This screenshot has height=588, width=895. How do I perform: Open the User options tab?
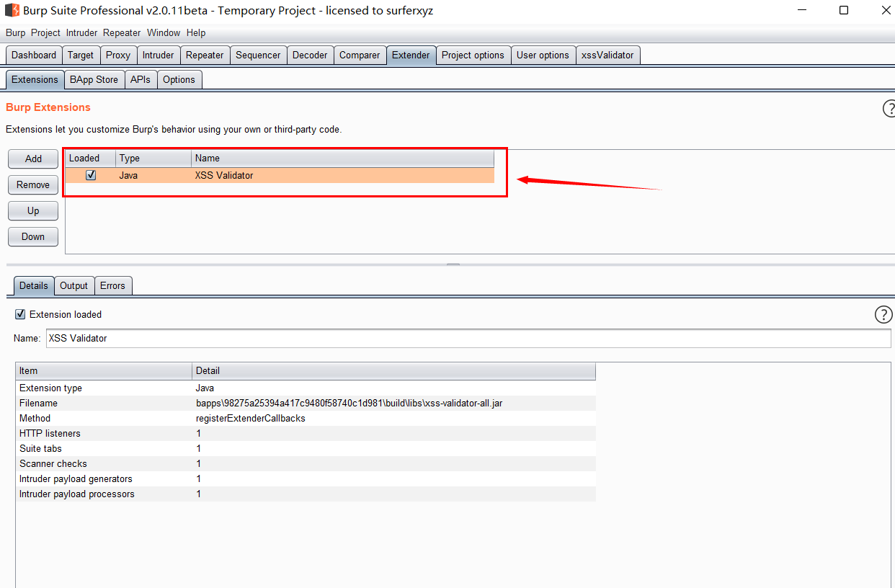(543, 55)
